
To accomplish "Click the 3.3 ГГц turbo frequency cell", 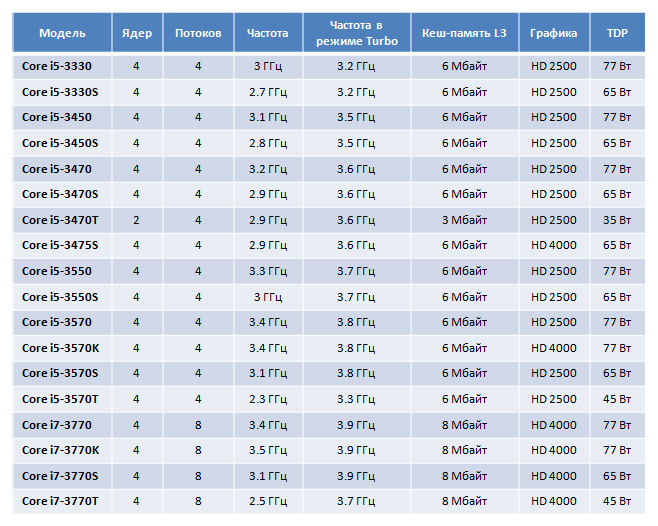I will coord(356,399).
